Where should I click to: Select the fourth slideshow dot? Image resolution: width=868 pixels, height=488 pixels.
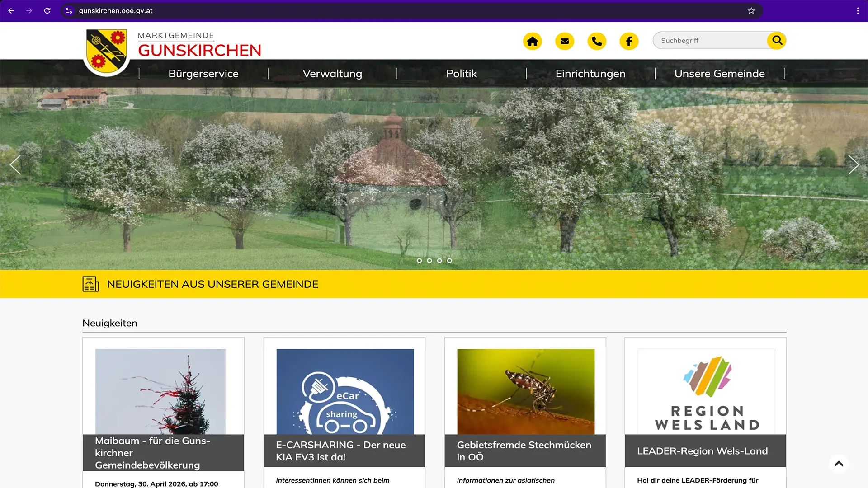pos(449,261)
